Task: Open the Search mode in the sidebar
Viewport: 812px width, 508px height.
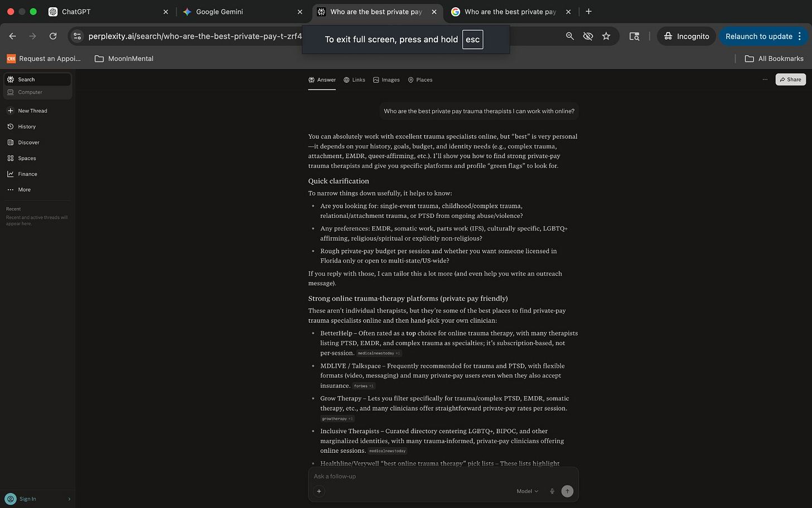Action: tap(38, 79)
